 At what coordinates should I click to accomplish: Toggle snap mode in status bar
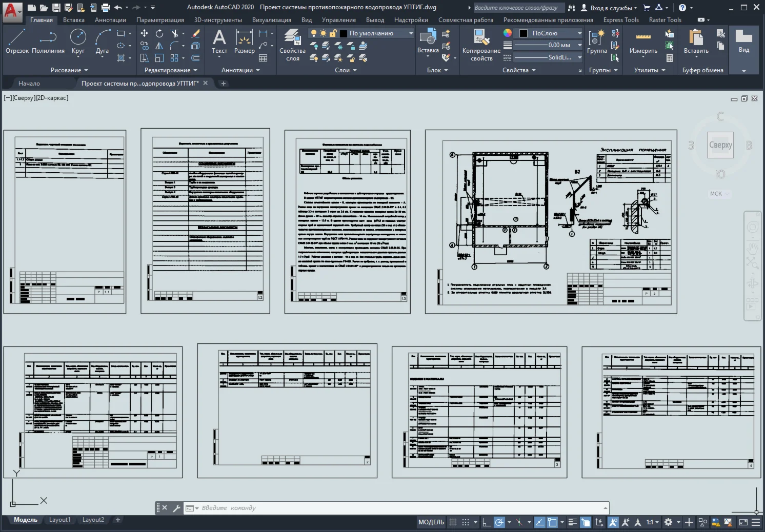466,522
